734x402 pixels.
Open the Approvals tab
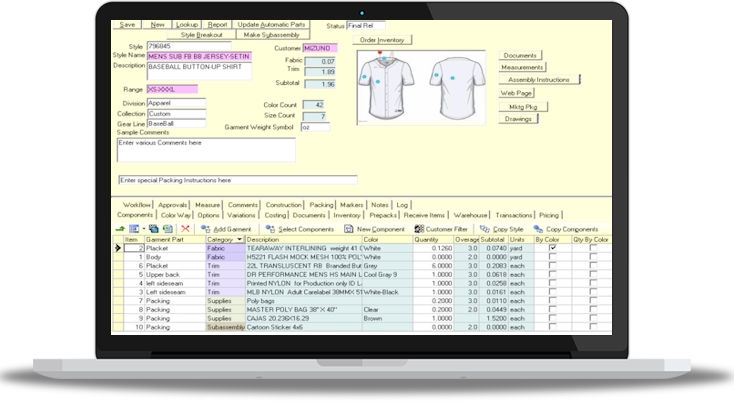(x=172, y=205)
